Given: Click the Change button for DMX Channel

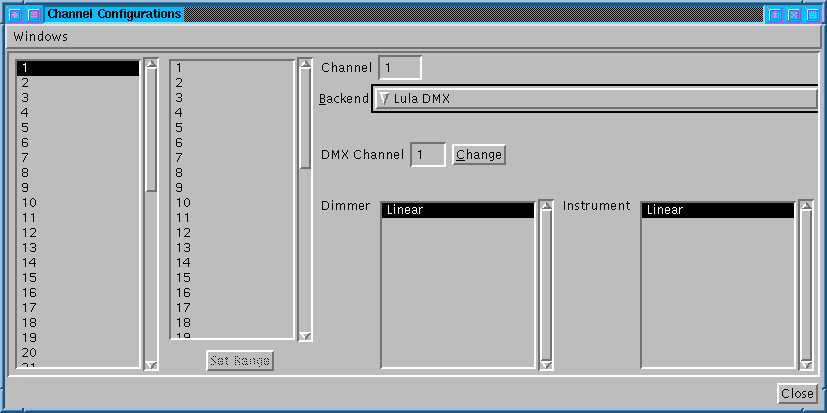Looking at the screenshot, I should [x=479, y=155].
